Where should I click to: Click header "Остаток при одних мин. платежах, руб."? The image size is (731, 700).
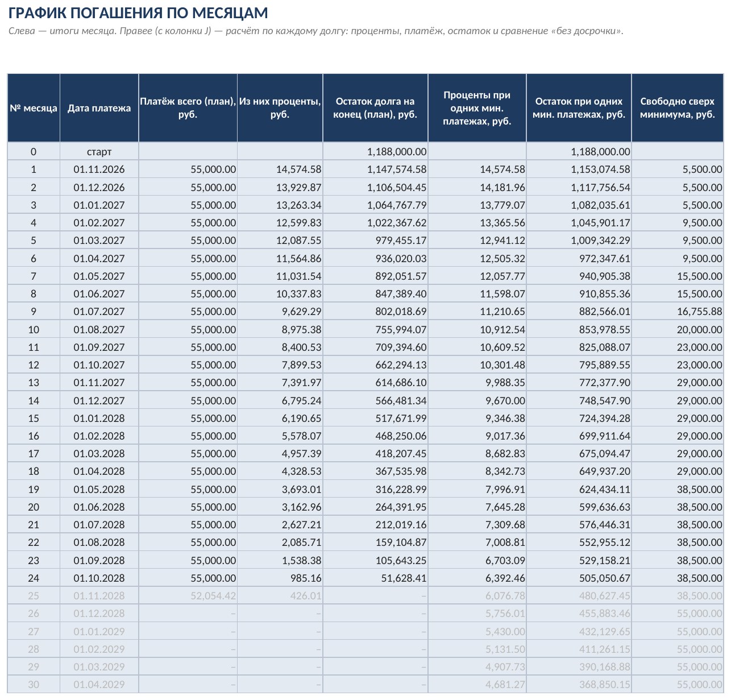point(579,108)
